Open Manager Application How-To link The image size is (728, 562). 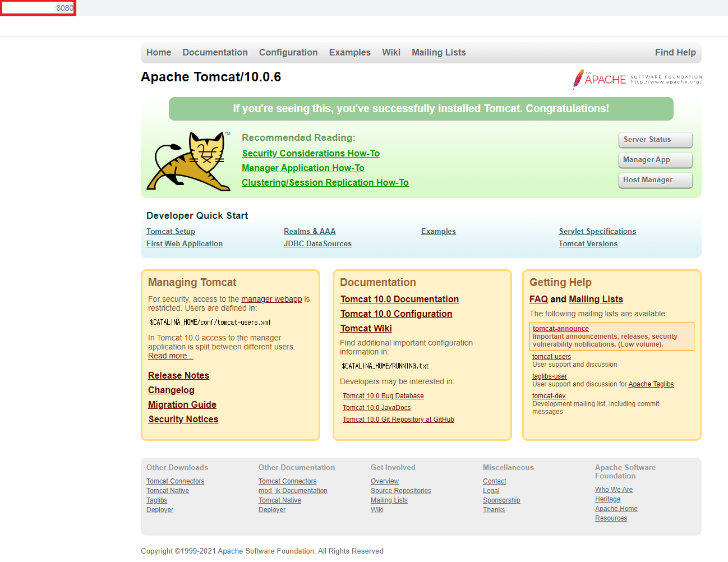[x=303, y=168]
